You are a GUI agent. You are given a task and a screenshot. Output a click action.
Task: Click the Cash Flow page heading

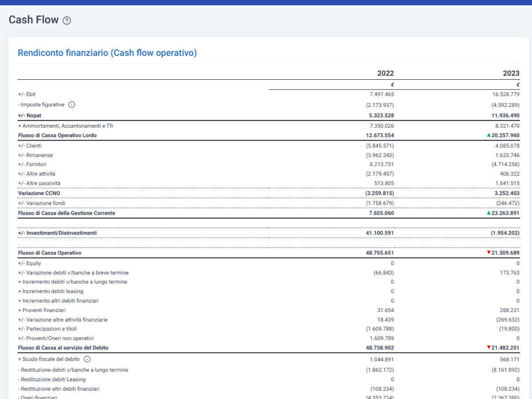click(34, 20)
